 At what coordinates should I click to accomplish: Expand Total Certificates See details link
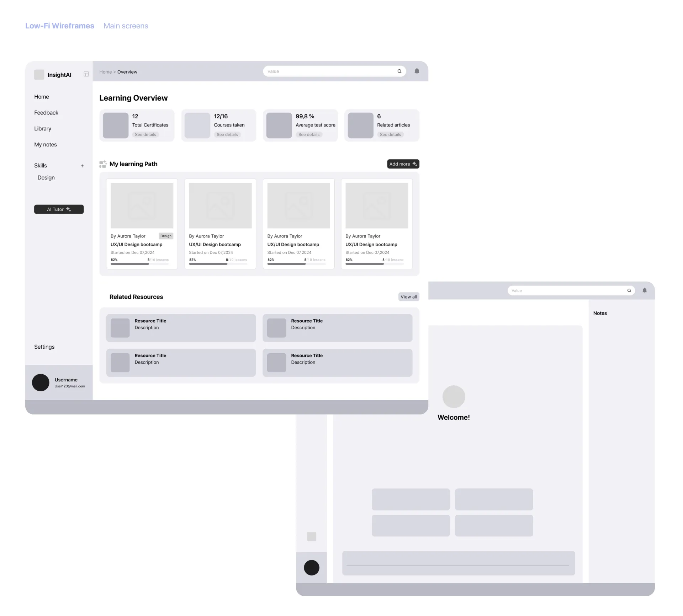pos(144,134)
